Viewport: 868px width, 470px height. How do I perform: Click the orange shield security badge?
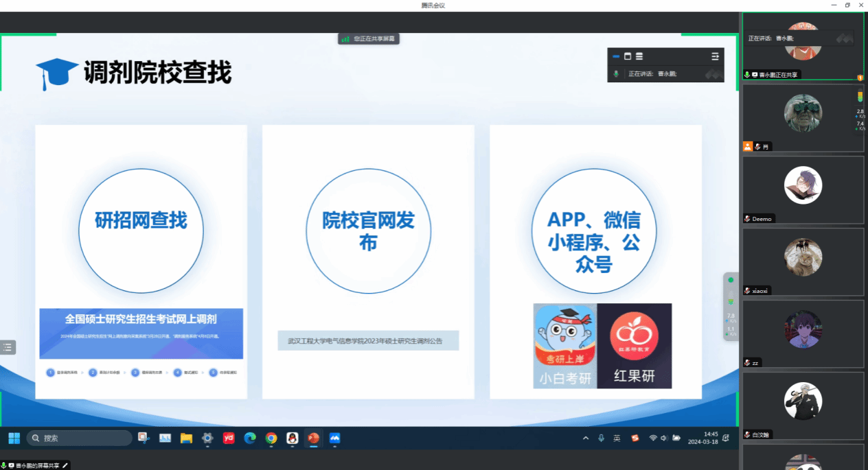pos(860,78)
